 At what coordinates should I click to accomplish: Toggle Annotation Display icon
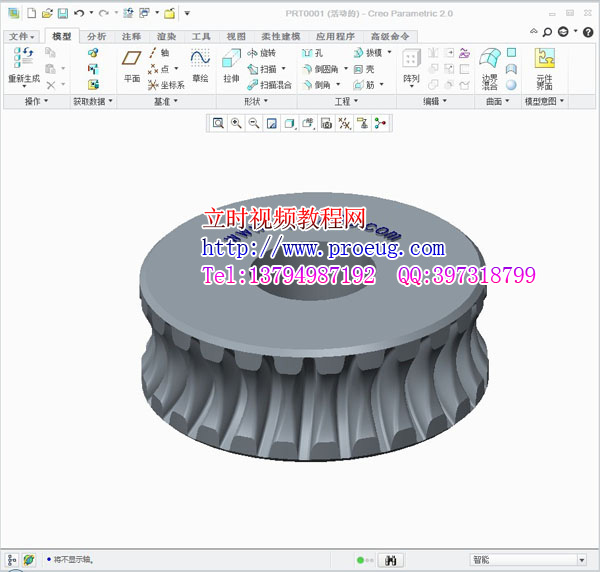pyautogui.click(x=362, y=123)
